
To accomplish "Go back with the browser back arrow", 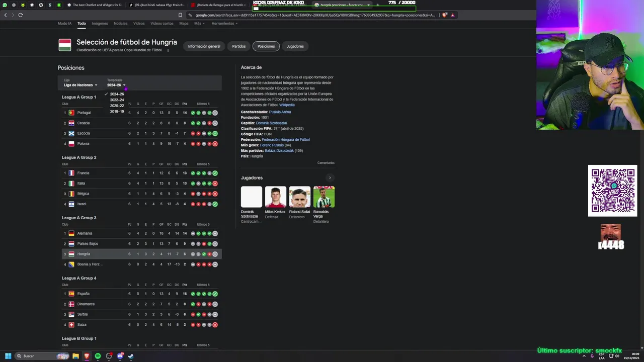I will pos(6,15).
